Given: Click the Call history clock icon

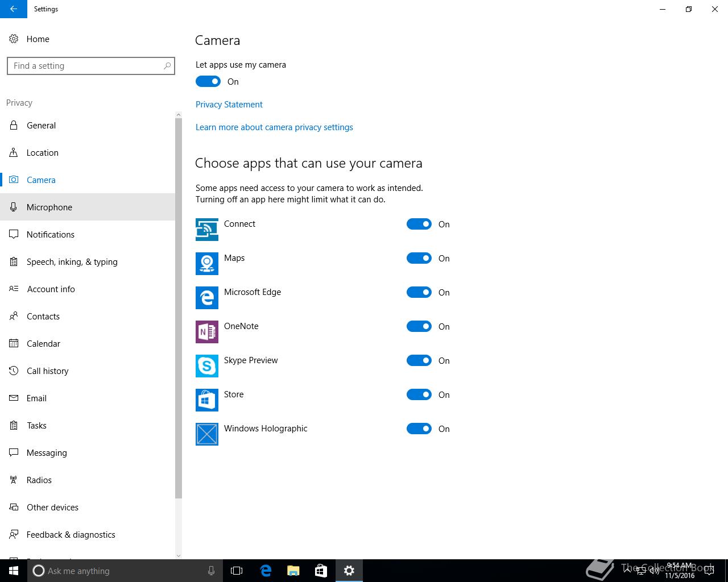Looking at the screenshot, I should pyautogui.click(x=14, y=371).
